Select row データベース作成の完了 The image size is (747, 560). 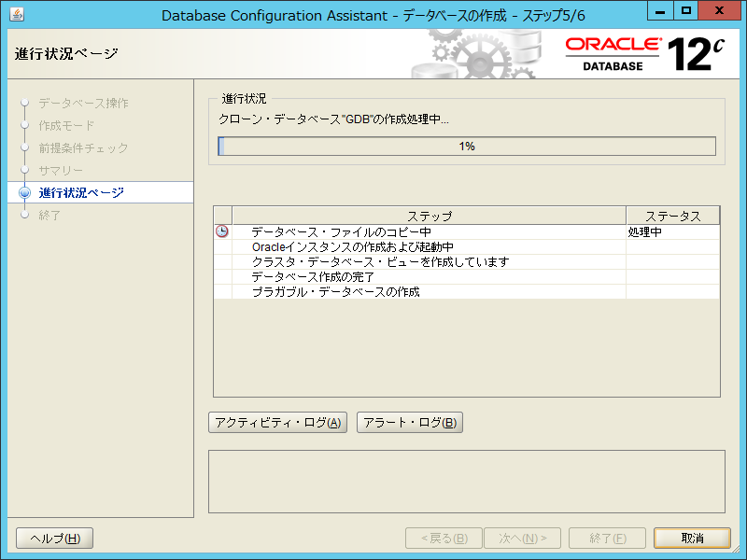click(466, 276)
